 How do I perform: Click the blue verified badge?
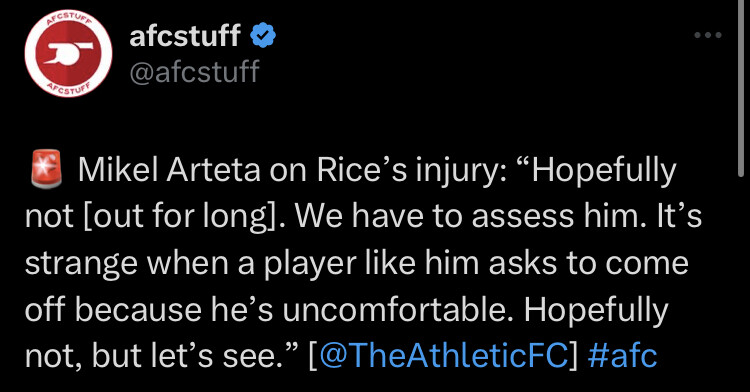[x=263, y=35]
